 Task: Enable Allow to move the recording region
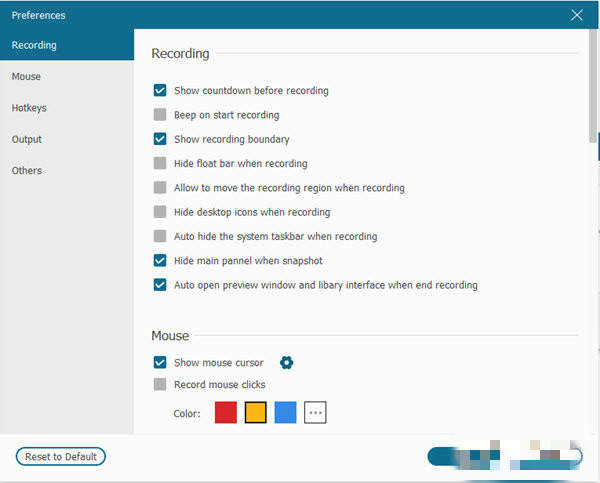pyautogui.click(x=160, y=188)
